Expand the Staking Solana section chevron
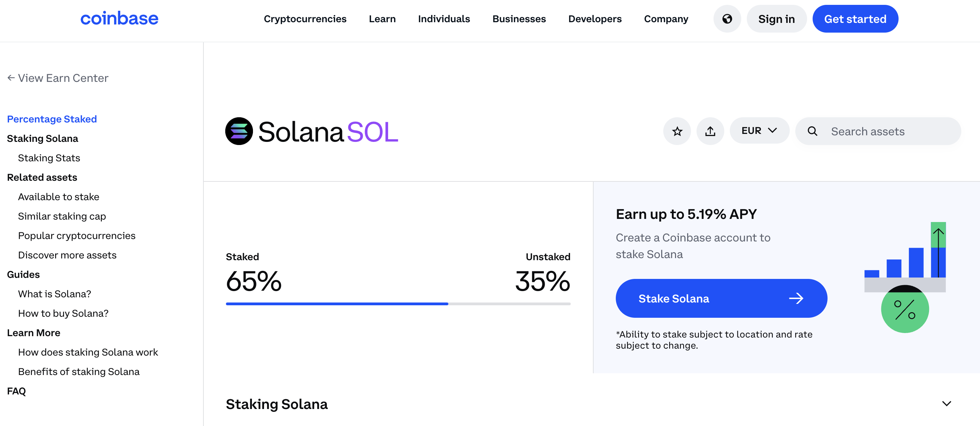Screen dimensions: 980x426 tap(946, 403)
